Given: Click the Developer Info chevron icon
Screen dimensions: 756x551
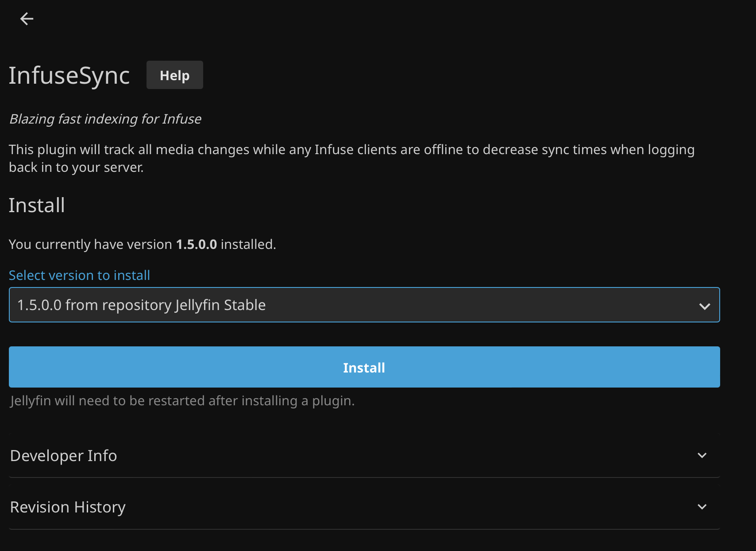Looking at the screenshot, I should (702, 455).
